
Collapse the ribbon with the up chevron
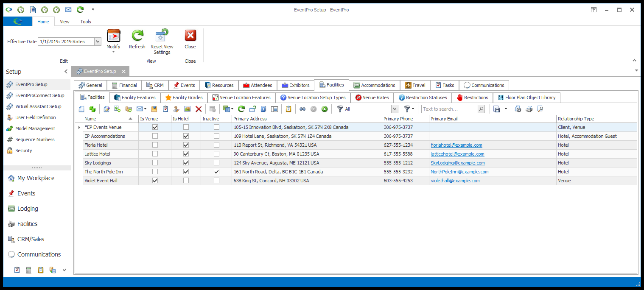pyautogui.click(x=635, y=61)
